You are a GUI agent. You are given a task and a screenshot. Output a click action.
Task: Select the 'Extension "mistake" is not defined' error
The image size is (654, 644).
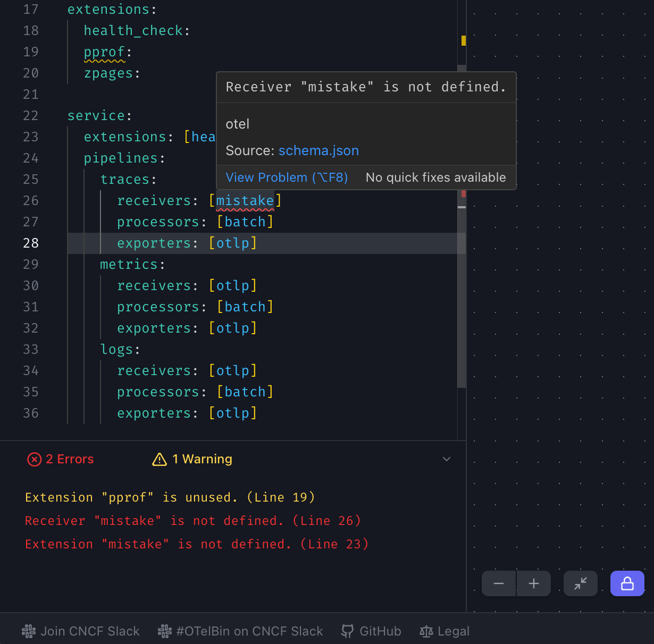coord(197,544)
